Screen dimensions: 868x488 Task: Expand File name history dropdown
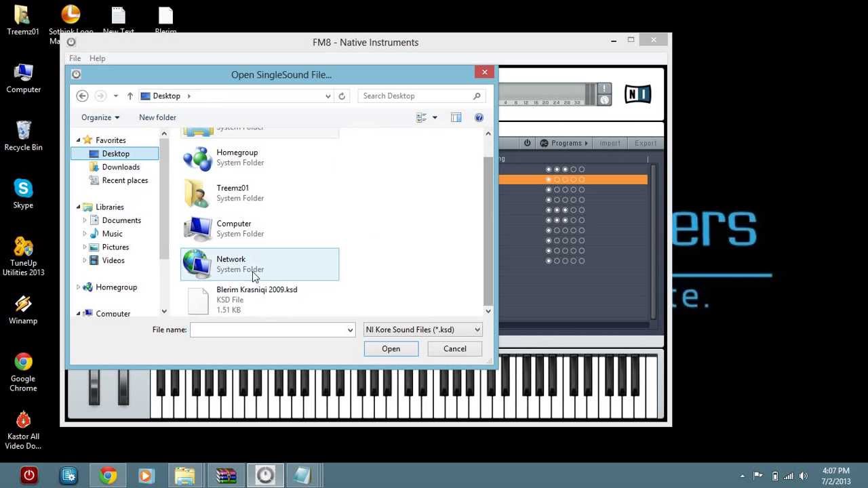(350, 330)
